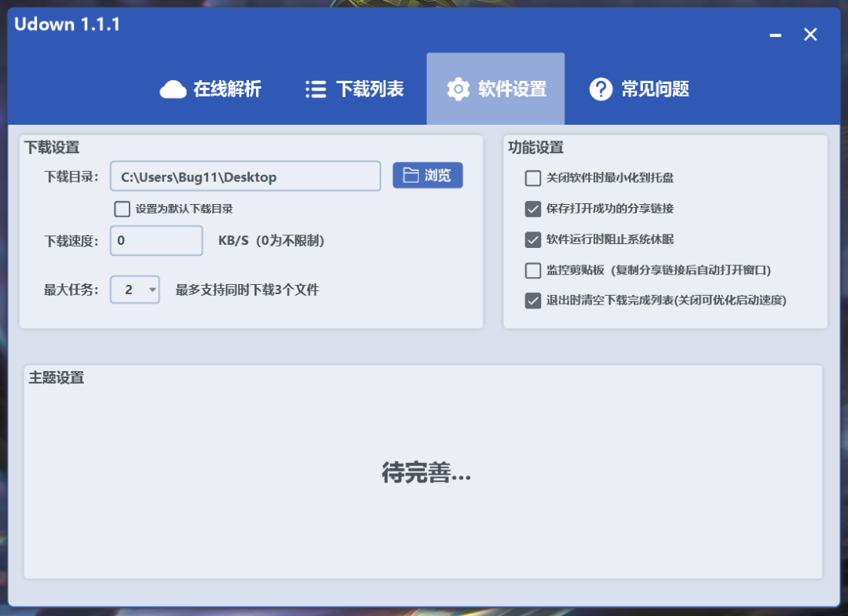Close the Udown window
The width and height of the screenshot is (848, 616).
click(x=810, y=35)
